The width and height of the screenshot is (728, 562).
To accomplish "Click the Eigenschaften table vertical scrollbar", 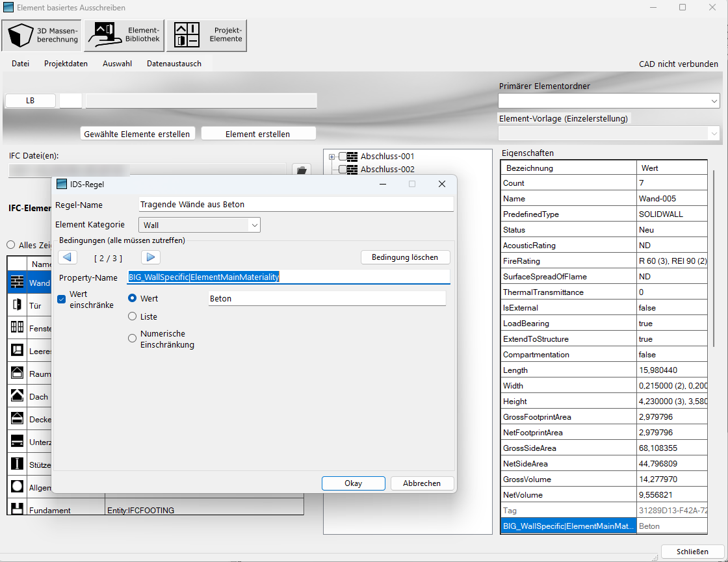I will tap(714, 257).
